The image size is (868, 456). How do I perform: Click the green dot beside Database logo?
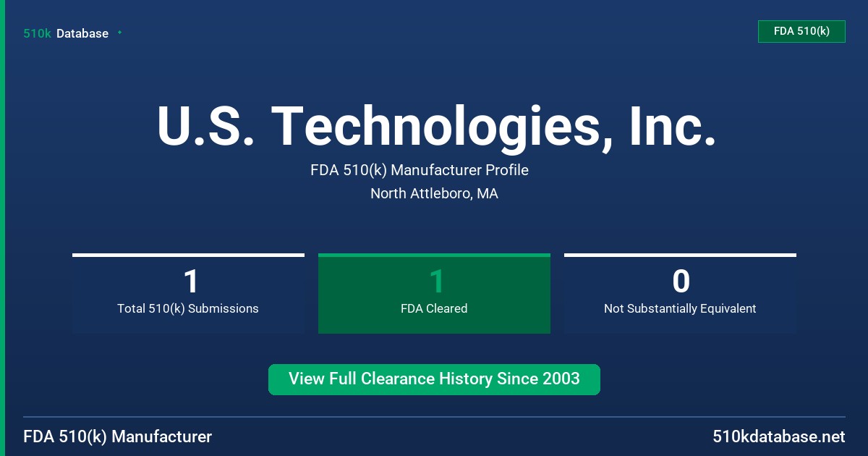[119, 33]
